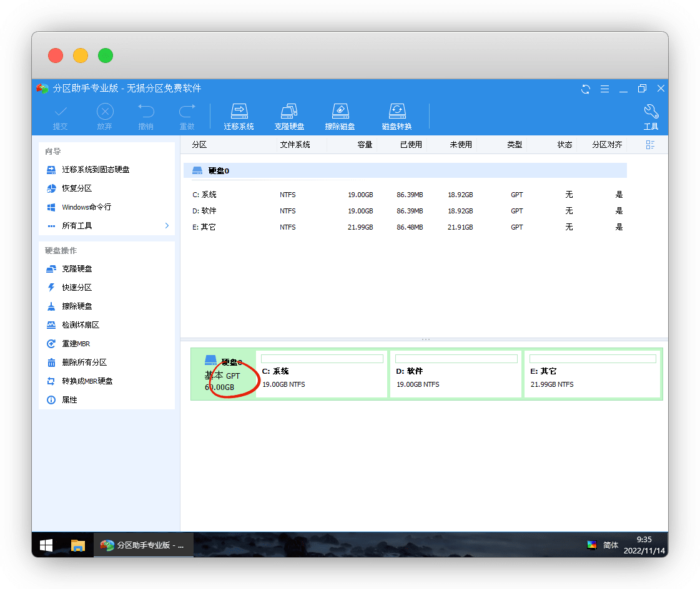Open the hamburger menu in title bar
This screenshot has width=700, height=589.
click(x=604, y=89)
